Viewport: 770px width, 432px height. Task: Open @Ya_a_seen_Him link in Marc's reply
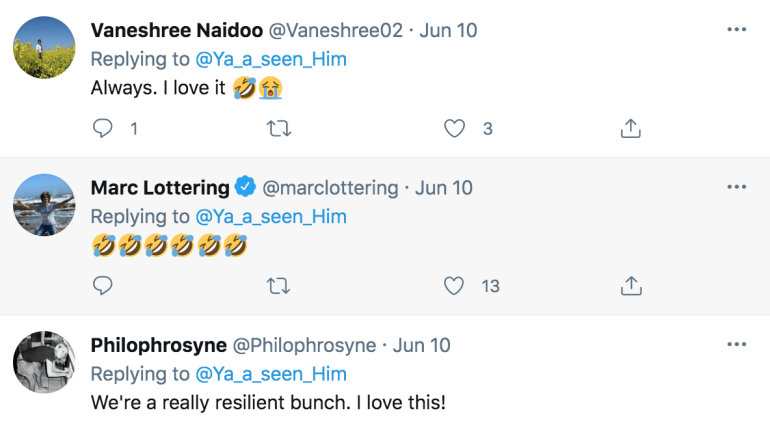[x=271, y=216]
